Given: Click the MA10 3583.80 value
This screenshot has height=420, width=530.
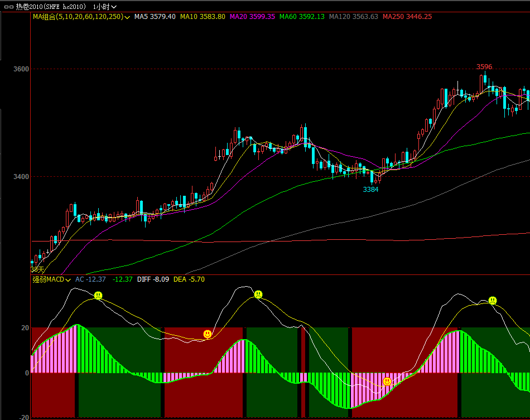Looking at the screenshot, I should 203,17.
